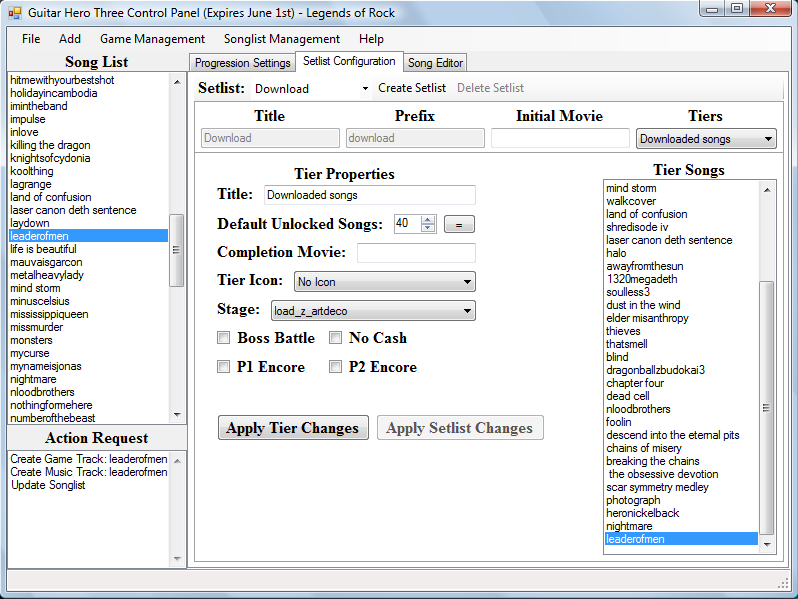Toggle the Boss Battle checkbox
The height and width of the screenshot is (599, 798).
tap(223, 338)
